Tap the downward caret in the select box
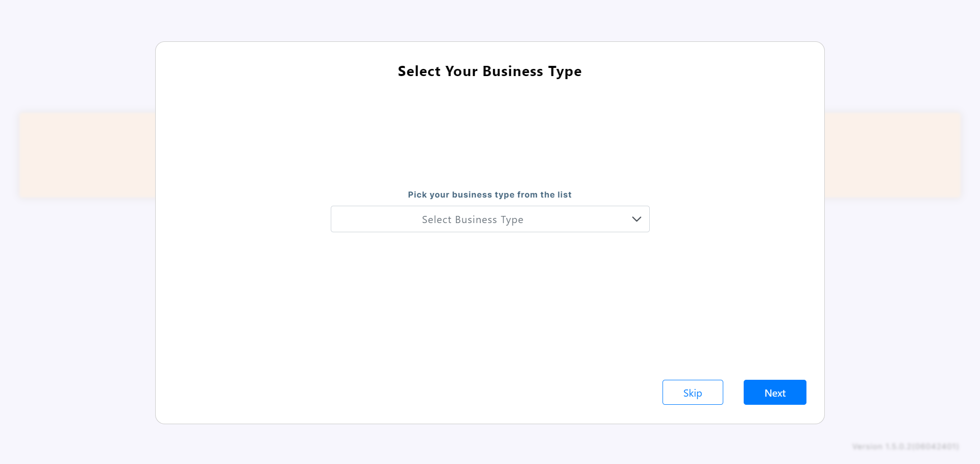This screenshot has height=464, width=980. 636,219
